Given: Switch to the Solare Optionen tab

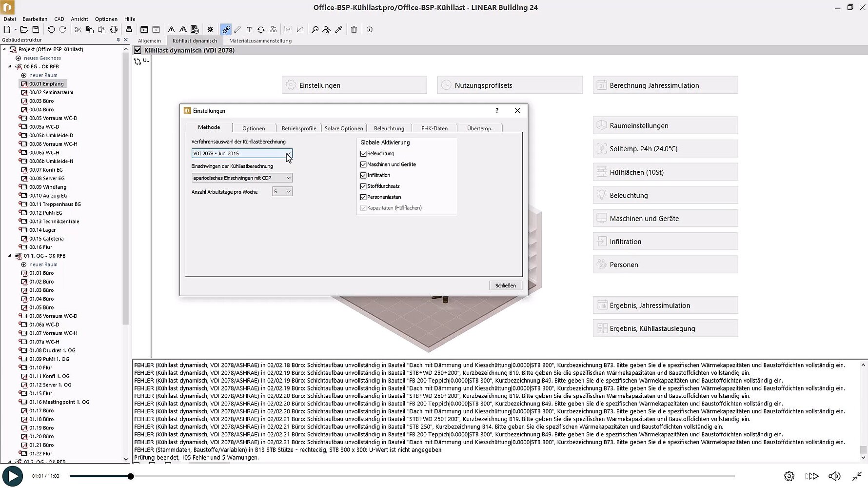Looking at the screenshot, I should [344, 128].
